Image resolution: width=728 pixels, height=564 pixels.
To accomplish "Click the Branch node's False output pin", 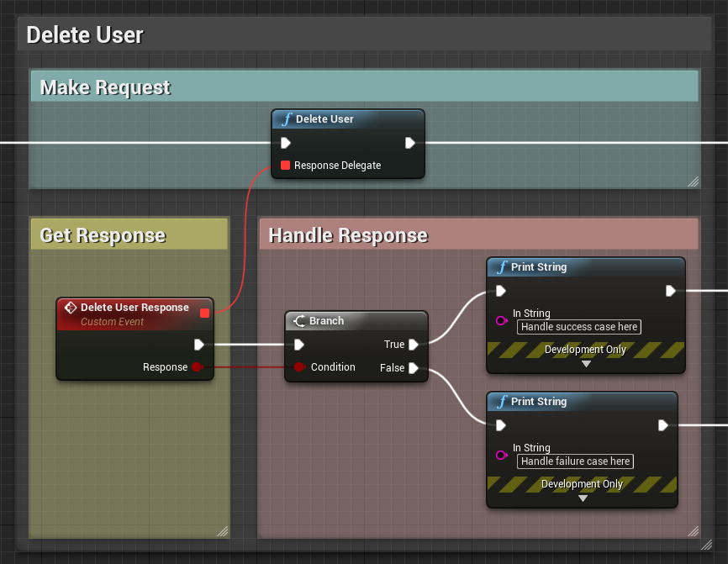I will pos(414,368).
